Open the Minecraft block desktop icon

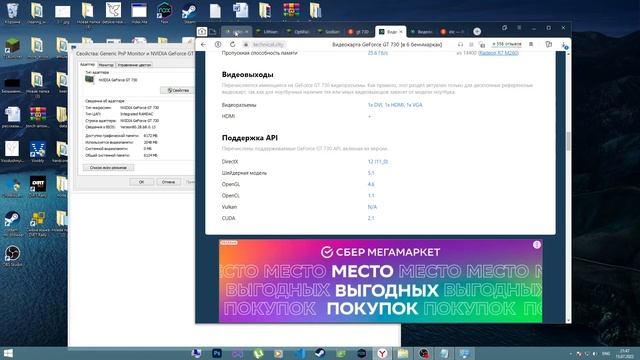(12, 47)
